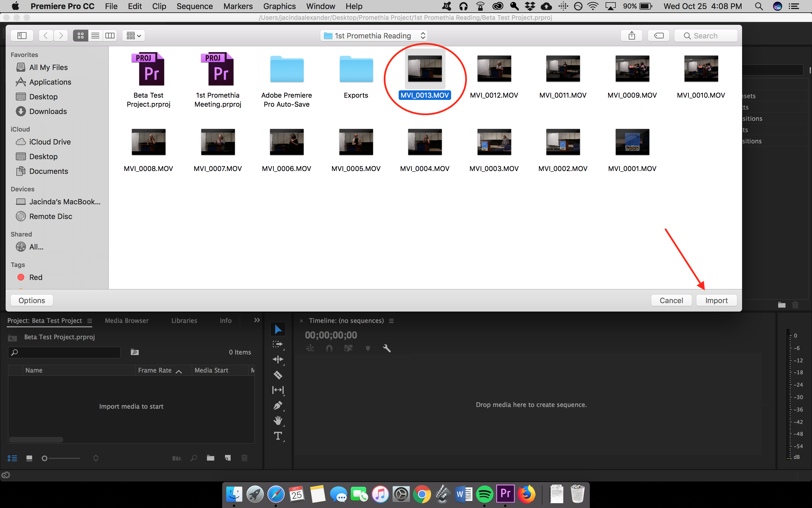
Task: Open Google Chrome from the Dock
Action: click(x=422, y=494)
